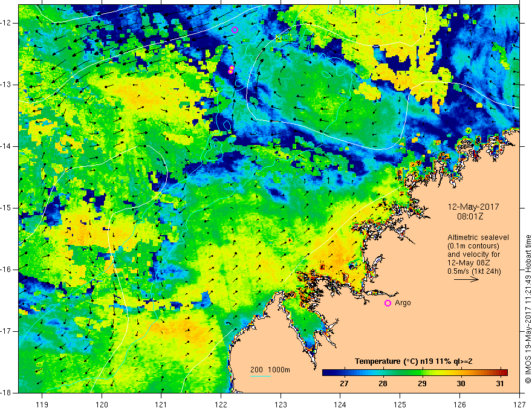
Task: Click color bar label 27
Action: click(344, 384)
